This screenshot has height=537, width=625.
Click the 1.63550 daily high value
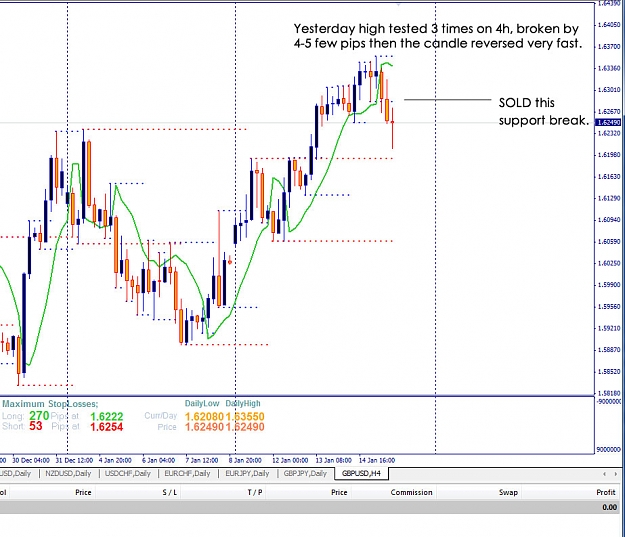tap(245, 417)
